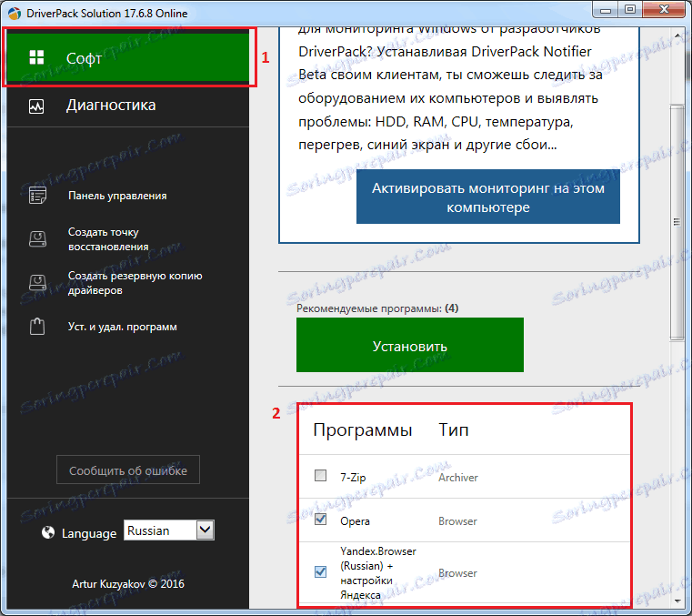Image resolution: width=692 pixels, height=616 pixels.
Task: Click the Browser type in Yandex.Browser row
Action: (457, 572)
